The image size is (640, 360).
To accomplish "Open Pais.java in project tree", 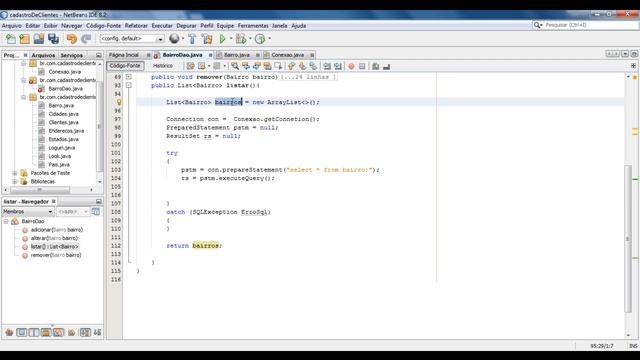I will 59,164.
